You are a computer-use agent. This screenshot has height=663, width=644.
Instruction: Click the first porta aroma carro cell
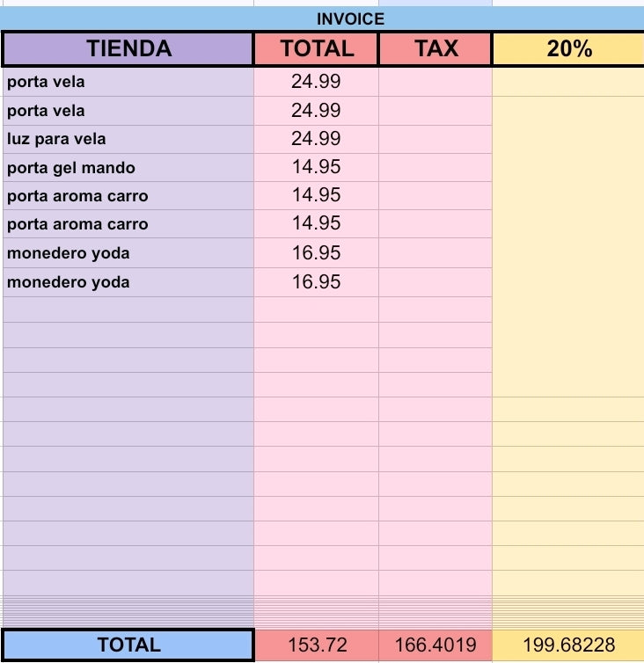point(128,196)
